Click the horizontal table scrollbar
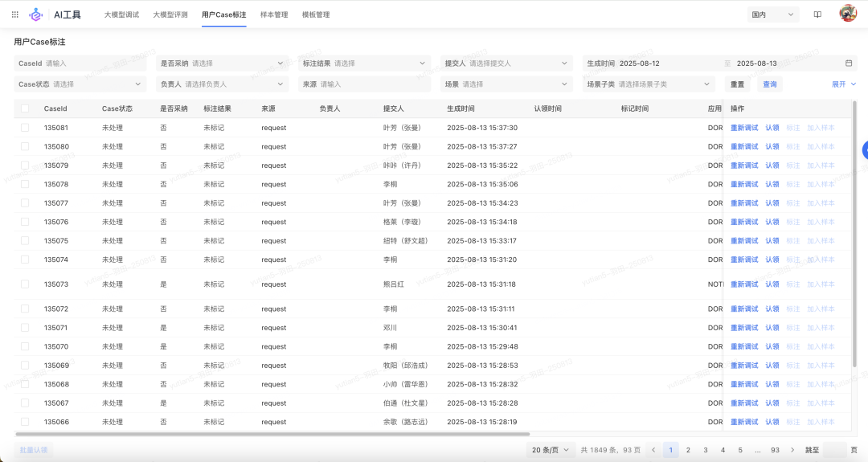This screenshot has width=868, height=462. [x=272, y=435]
